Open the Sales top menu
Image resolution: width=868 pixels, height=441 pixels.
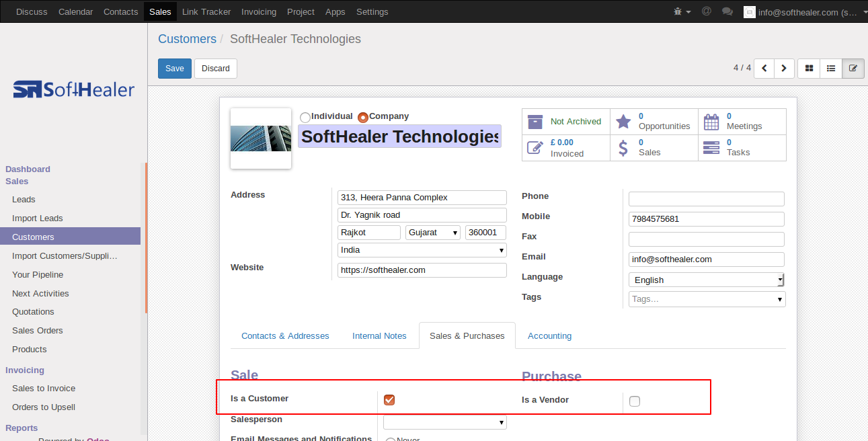(x=160, y=11)
